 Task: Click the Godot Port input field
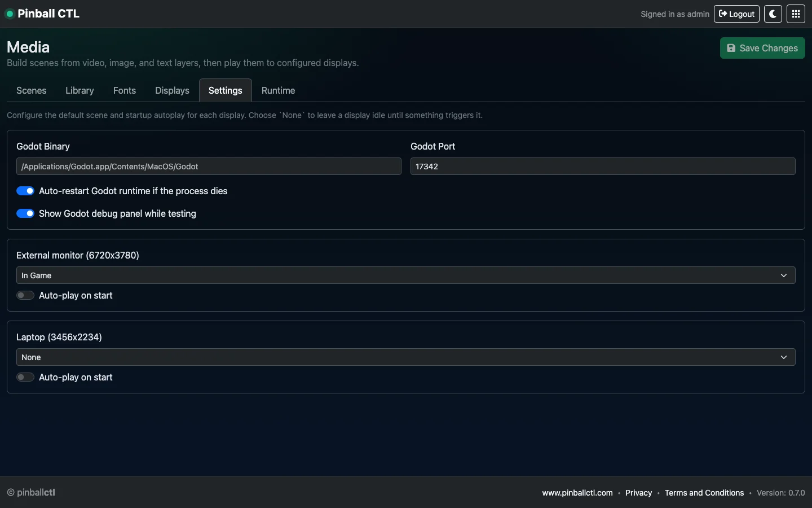(x=602, y=167)
